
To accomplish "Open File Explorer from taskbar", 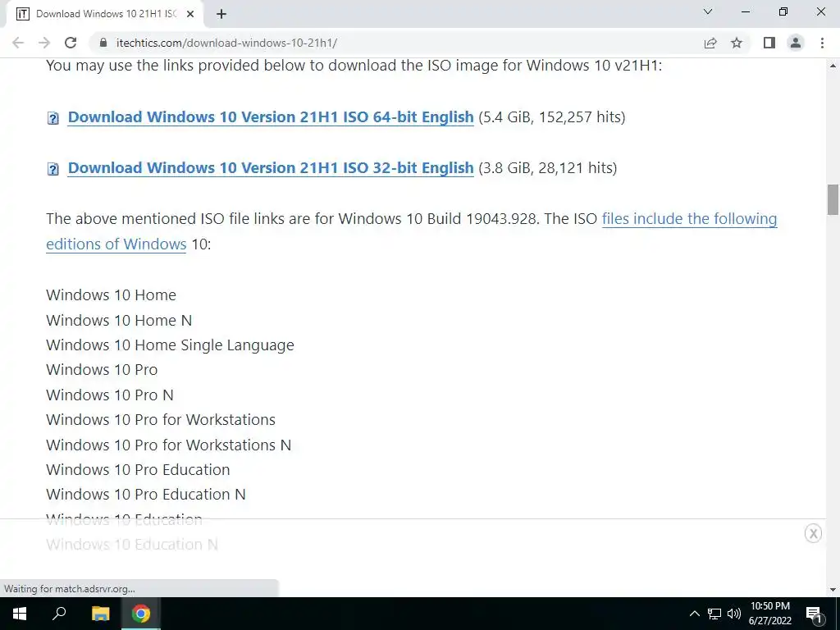I will tap(100, 614).
